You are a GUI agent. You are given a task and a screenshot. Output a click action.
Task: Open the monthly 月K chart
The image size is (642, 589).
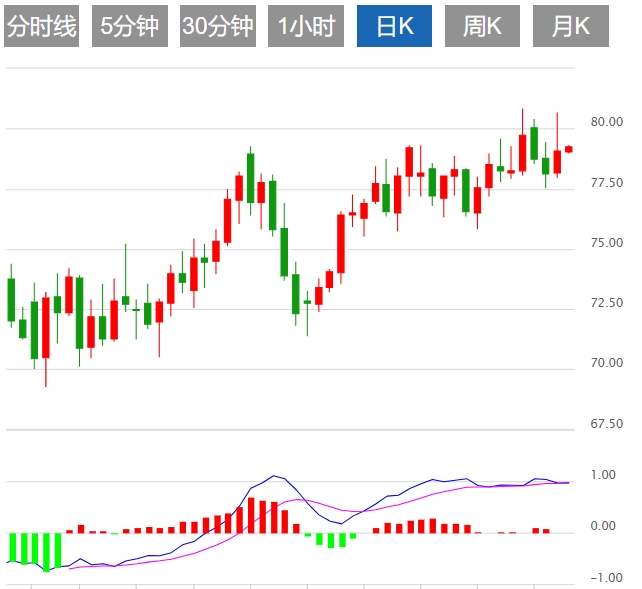571,27
